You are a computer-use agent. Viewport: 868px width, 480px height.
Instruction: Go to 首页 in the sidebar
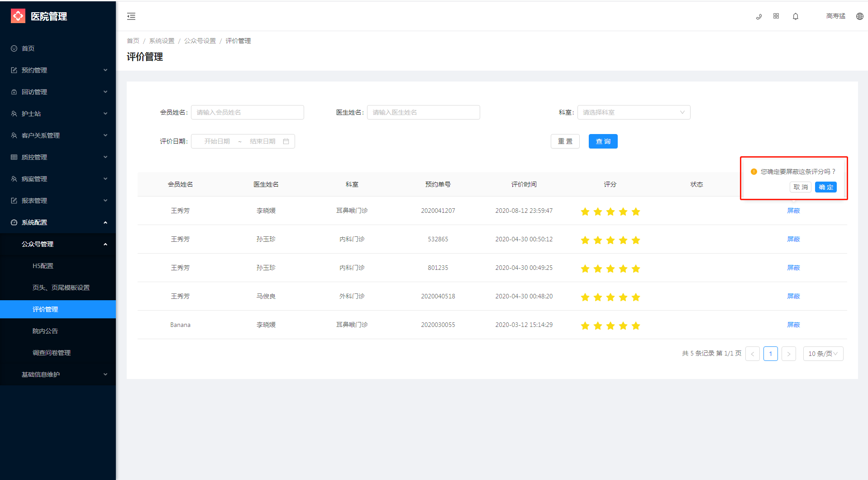[58, 48]
